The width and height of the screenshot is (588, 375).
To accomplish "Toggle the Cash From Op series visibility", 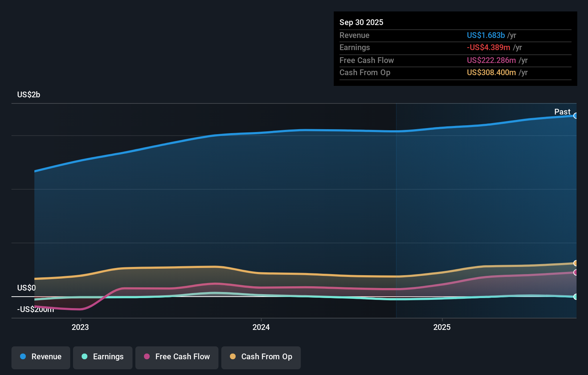I will point(261,357).
